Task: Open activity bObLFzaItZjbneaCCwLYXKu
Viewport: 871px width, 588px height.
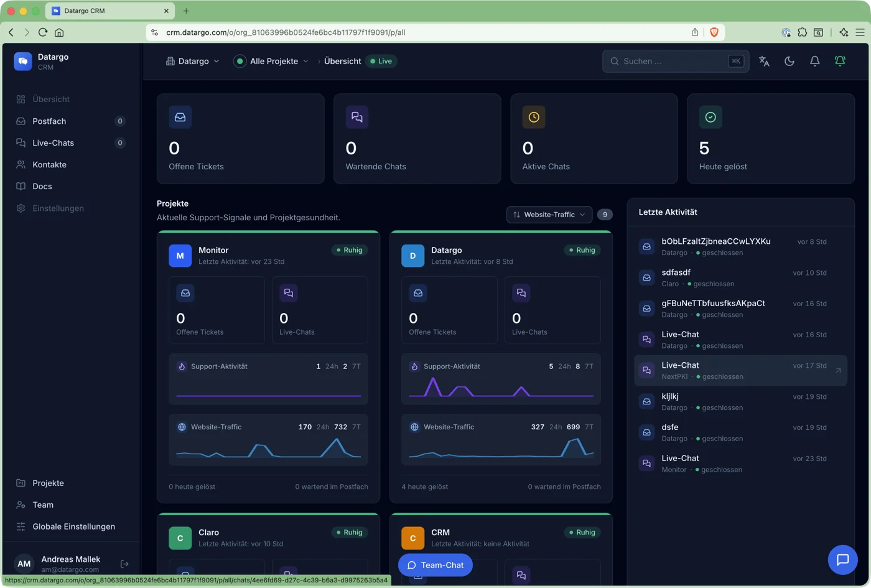Action: (x=740, y=246)
